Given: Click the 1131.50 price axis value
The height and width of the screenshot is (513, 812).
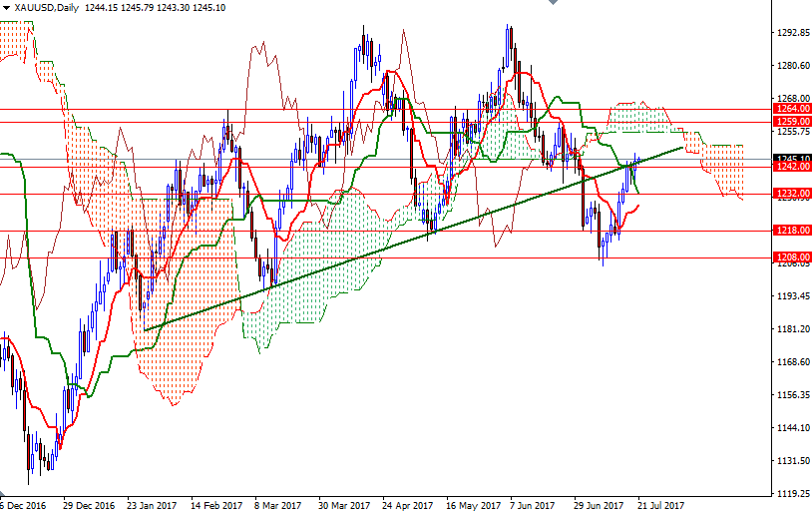Looking at the screenshot, I should tap(791, 461).
